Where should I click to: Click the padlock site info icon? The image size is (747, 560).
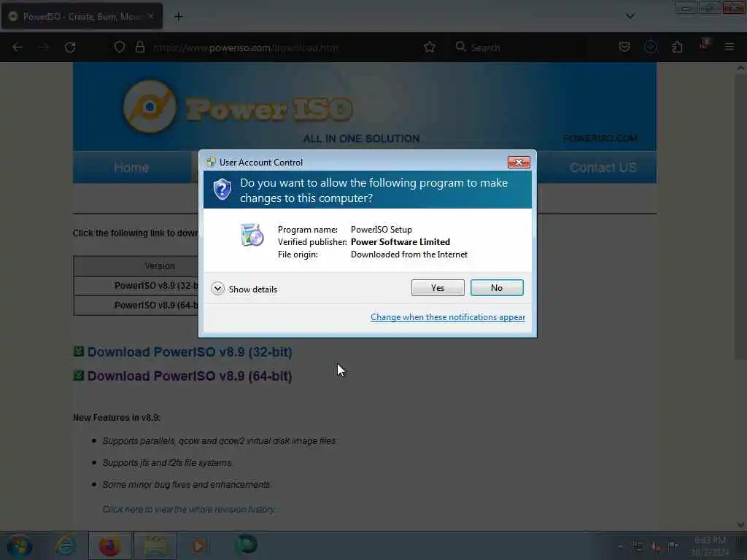[139, 47]
